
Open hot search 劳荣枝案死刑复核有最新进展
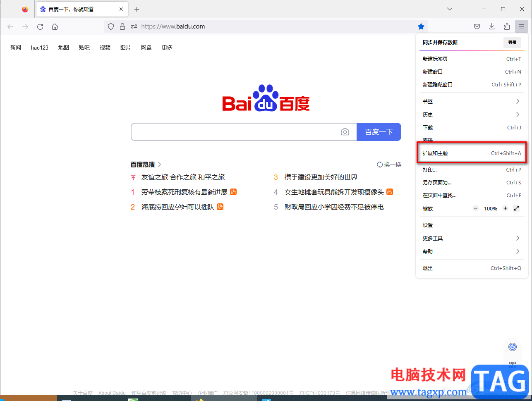point(185,192)
